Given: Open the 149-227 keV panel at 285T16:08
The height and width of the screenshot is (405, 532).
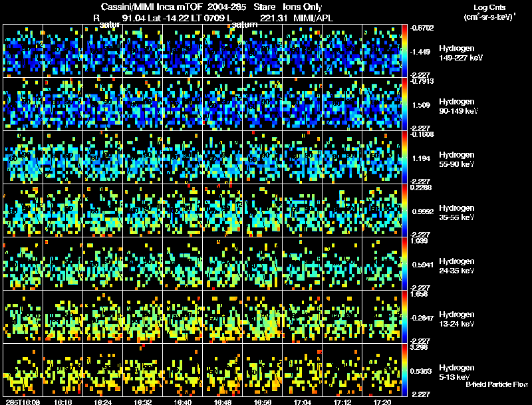Looking at the screenshot, I should click(x=23, y=51).
